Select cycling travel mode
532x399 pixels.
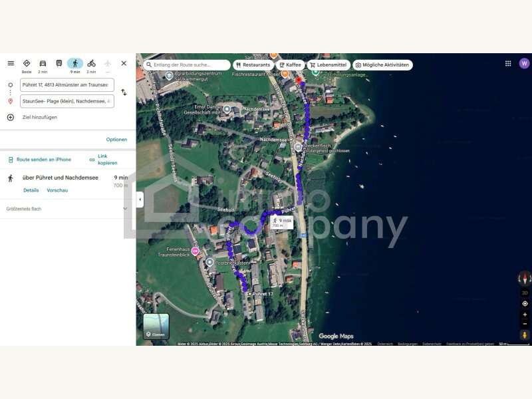point(91,63)
